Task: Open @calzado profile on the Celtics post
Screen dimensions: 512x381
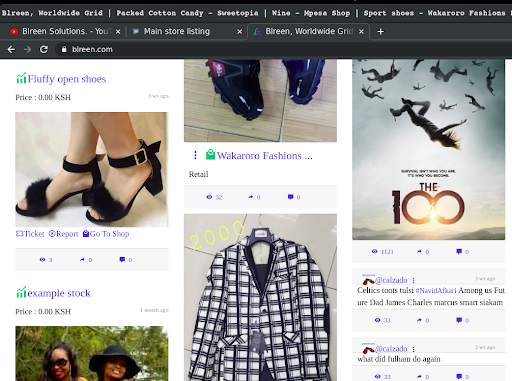Action: [391, 280]
